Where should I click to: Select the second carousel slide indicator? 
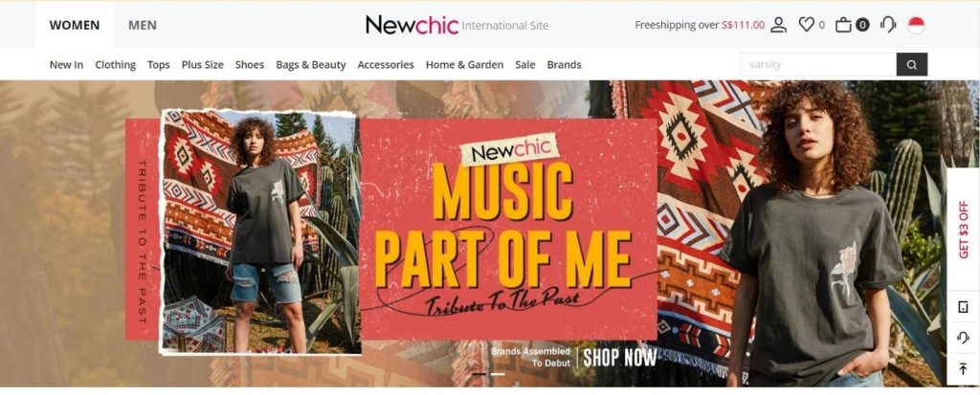pyautogui.click(x=498, y=374)
